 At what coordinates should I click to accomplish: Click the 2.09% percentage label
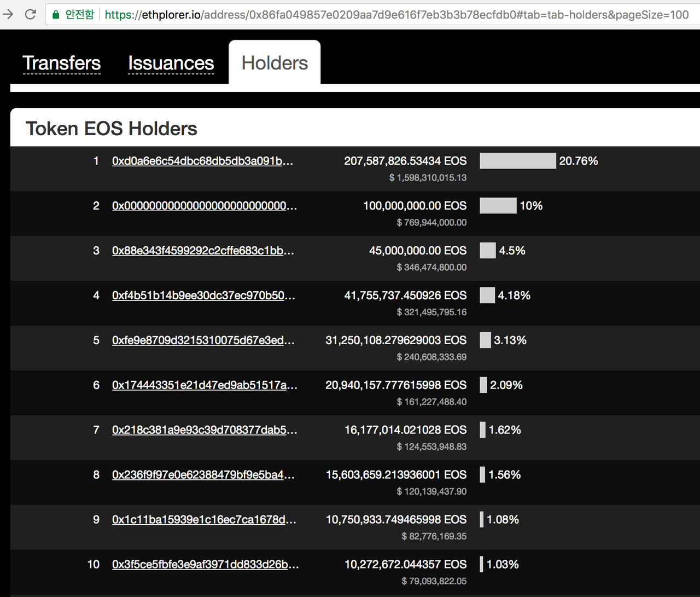tap(506, 385)
